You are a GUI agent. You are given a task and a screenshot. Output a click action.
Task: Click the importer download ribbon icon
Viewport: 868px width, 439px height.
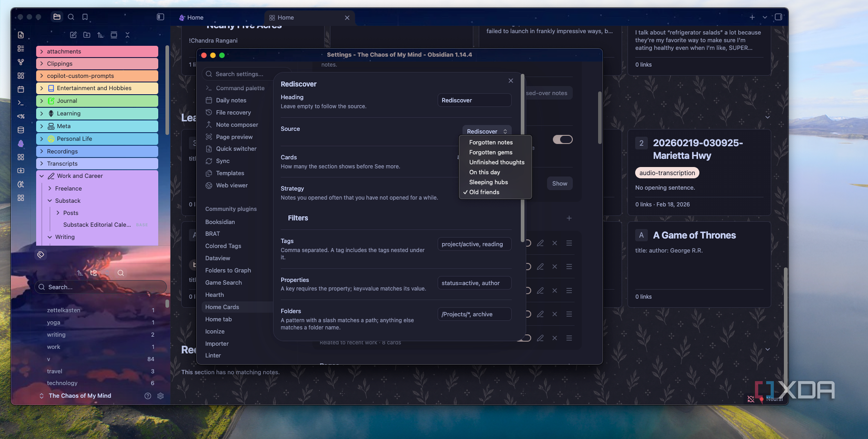(x=21, y=171)
